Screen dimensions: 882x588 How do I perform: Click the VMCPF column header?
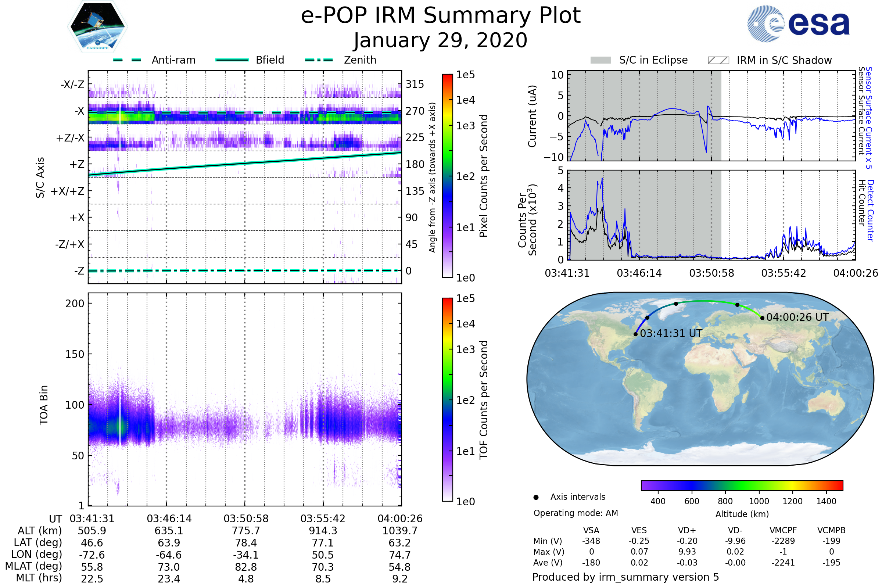coord(783,530)
